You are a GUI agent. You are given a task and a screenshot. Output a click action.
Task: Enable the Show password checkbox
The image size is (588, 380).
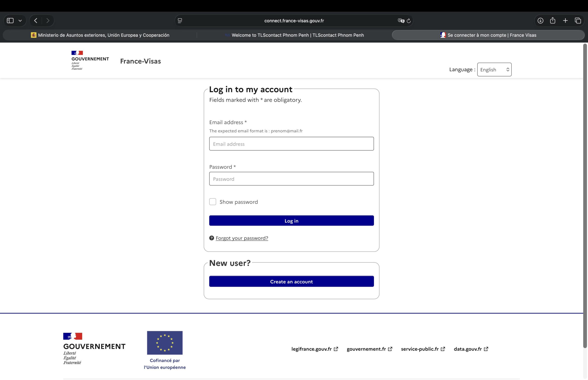[213, 202]
